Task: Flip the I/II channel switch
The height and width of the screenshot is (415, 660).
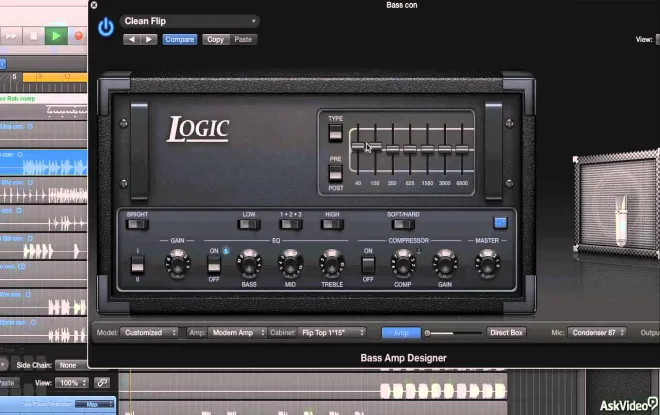Action: [x=137, y=265]
